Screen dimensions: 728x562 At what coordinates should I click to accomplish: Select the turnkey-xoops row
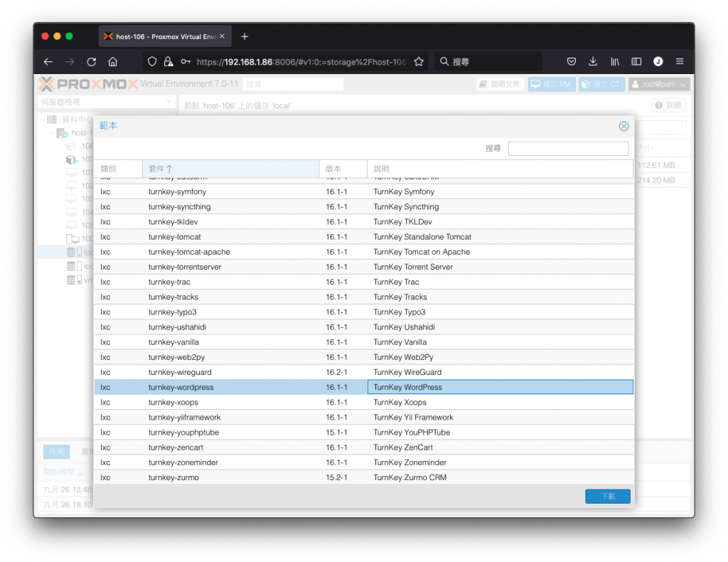(x=363, y=402)
